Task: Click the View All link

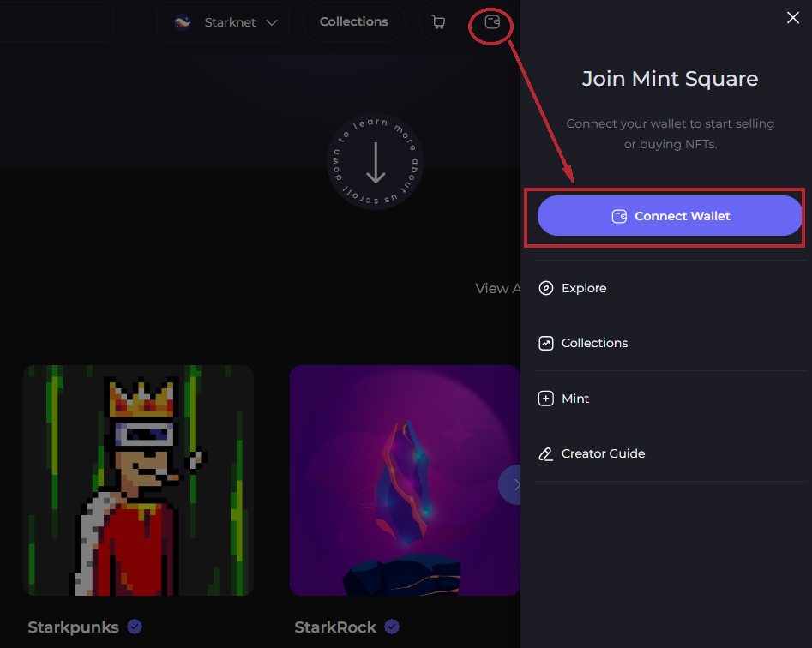Action: click(x=497, y=288)
